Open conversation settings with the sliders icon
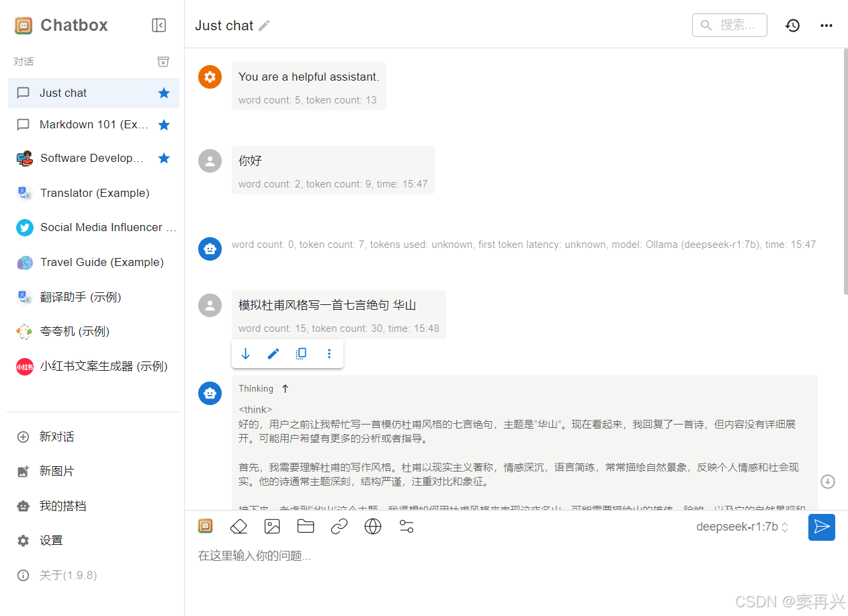 407,527
